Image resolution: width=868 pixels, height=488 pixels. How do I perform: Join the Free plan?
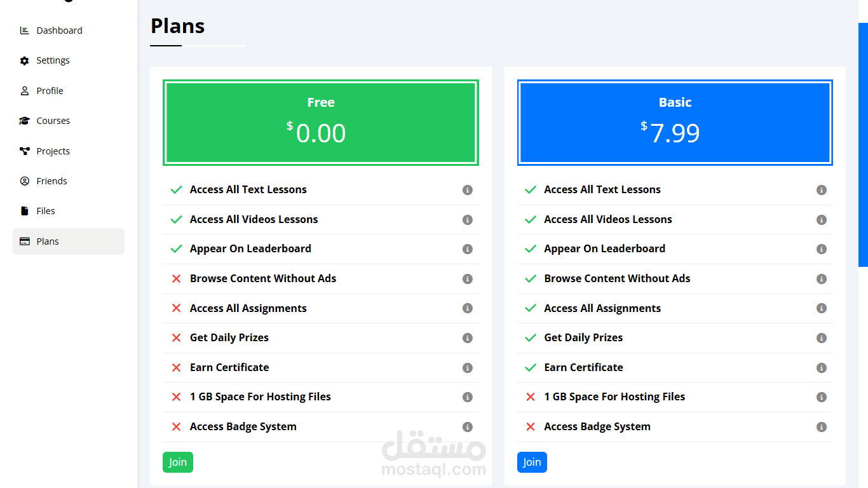tap(178, 463)
